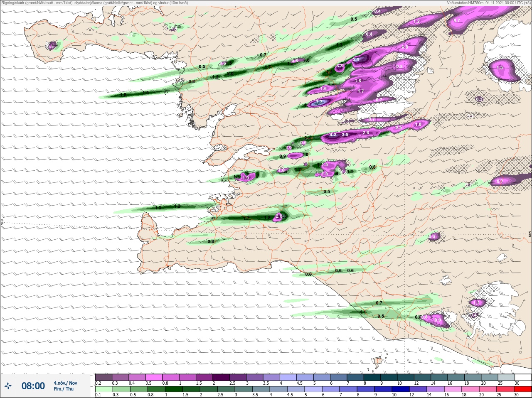Click the '4.nóv./ Nov' date label
The height and width of the screenshot is (398, 532).
pyautogui.click(x=65, y=383)
